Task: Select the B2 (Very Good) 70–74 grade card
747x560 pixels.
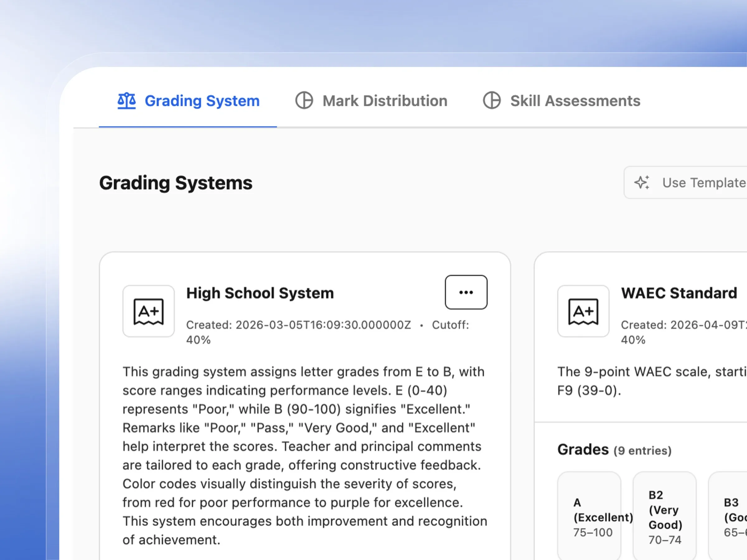Action: [665, 516]
